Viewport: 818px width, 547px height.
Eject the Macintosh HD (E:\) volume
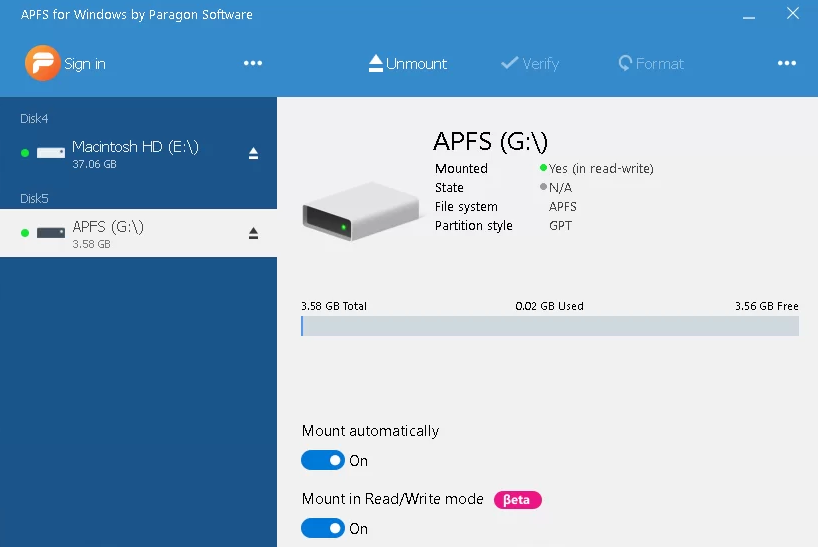(253, 153)
